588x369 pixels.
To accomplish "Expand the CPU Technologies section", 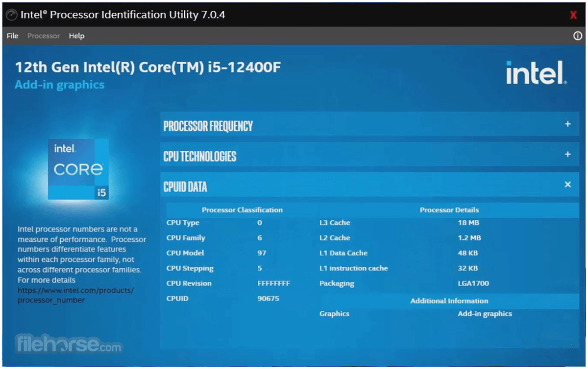I will coord(568,155).
